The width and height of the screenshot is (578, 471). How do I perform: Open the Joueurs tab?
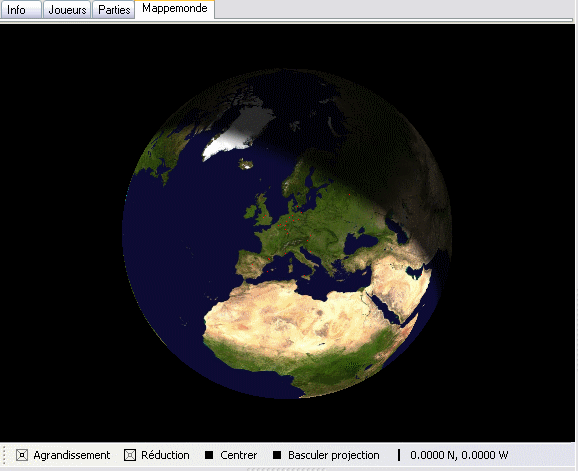[67, 10]
